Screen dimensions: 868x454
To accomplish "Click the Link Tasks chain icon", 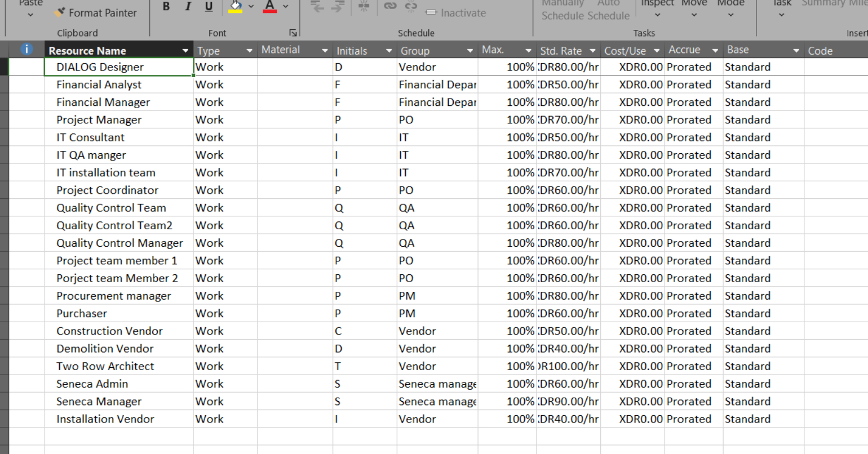I will click(390, 7).
